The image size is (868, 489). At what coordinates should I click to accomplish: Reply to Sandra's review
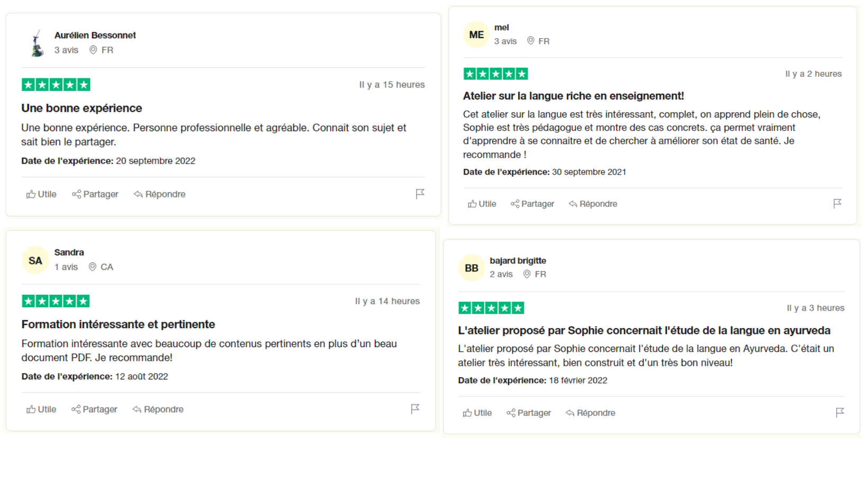click(158, 409)
